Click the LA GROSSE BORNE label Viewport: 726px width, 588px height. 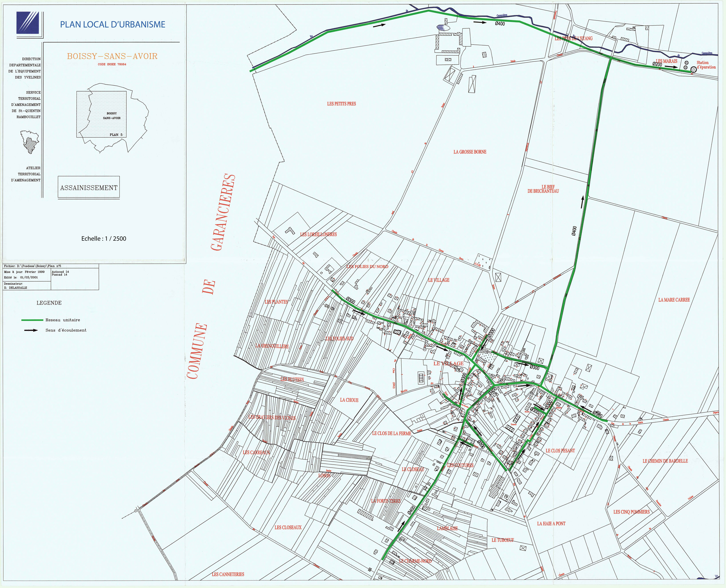(470, 152)
